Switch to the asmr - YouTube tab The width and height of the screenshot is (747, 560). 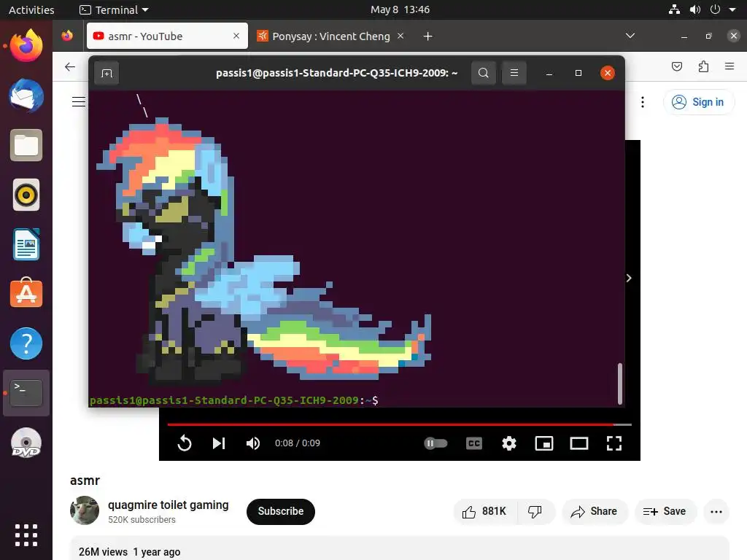(x=167, y=36)
